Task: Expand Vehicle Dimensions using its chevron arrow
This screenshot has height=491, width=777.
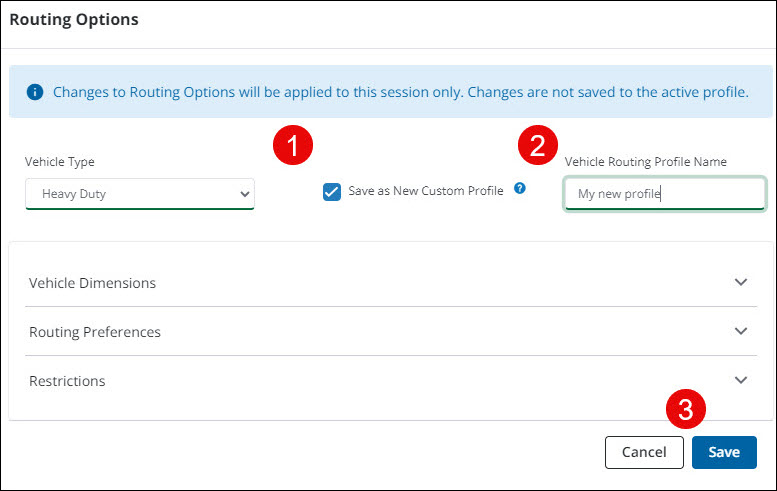Action: [x=740, y=282]
